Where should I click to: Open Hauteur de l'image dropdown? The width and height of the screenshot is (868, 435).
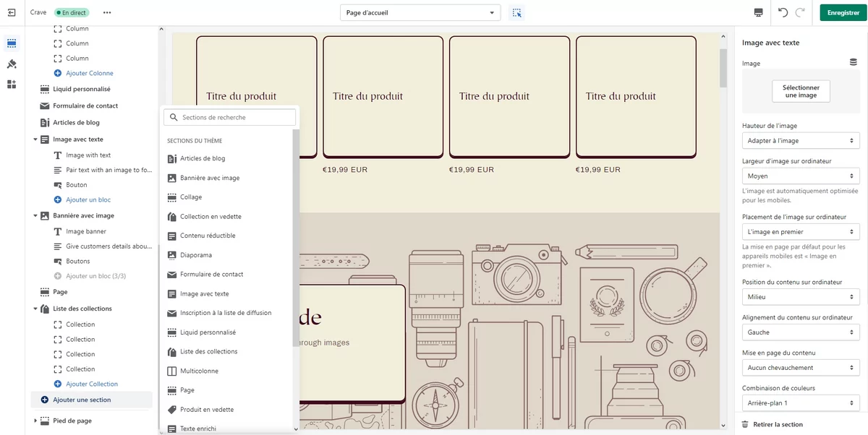[x=801, y=141]
